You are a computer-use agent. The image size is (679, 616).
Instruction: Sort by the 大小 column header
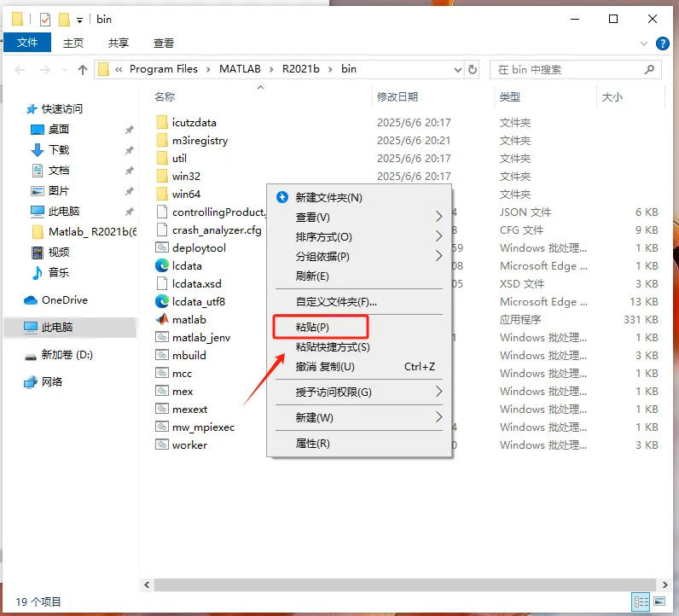point(612,96)
